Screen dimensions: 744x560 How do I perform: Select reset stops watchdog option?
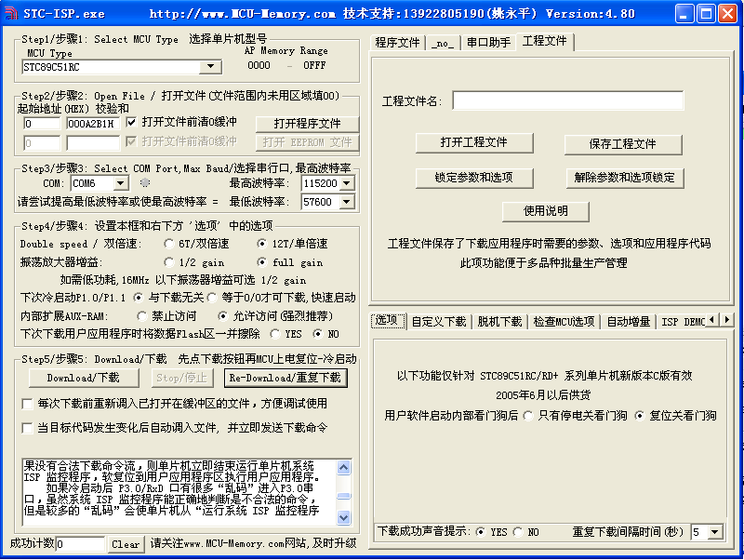pyautogui.click(x=640, y=416)
